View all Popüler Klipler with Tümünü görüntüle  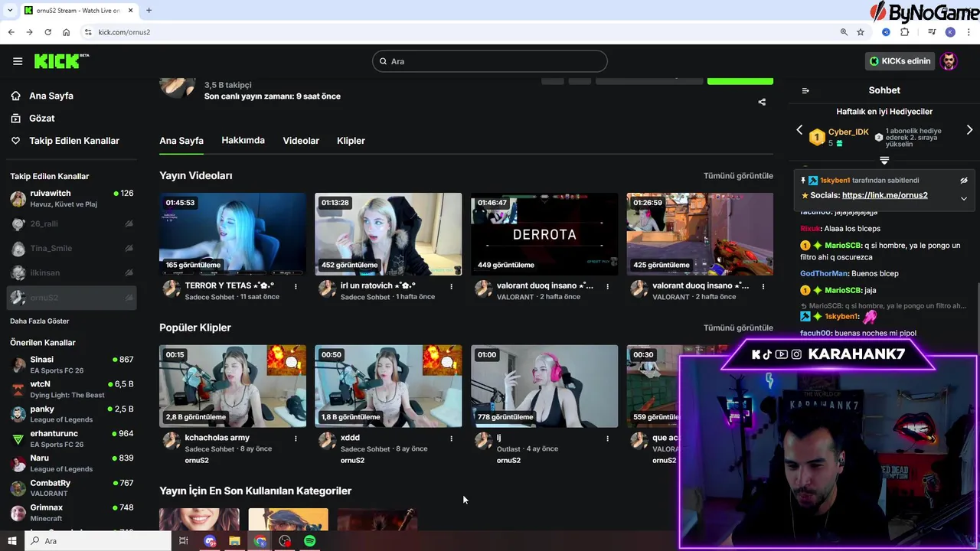(x=738, y=328)
